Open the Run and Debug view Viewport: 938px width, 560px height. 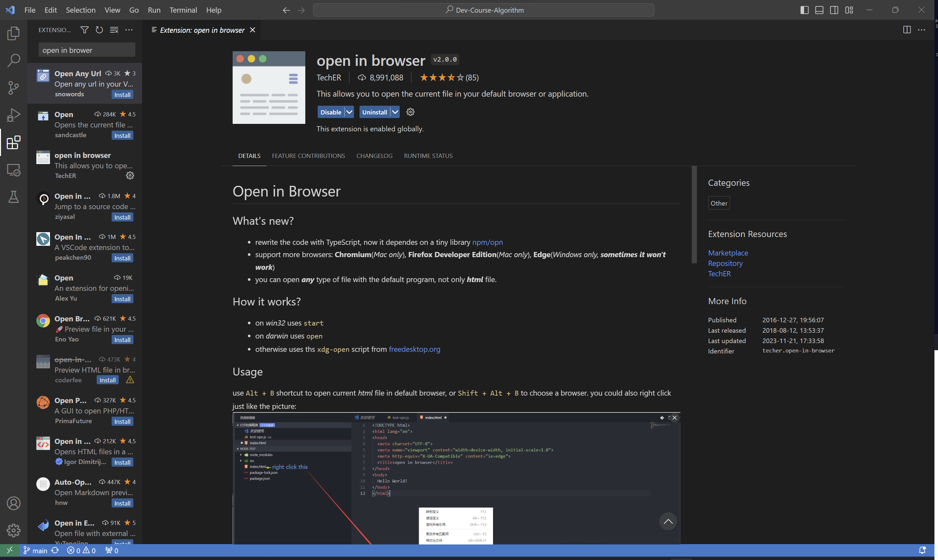tap(14, 115)
